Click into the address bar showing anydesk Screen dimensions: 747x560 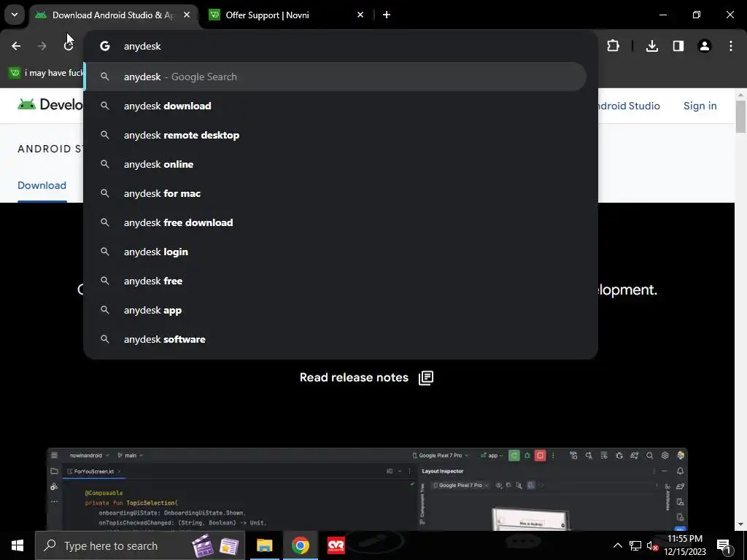point(340,46)
